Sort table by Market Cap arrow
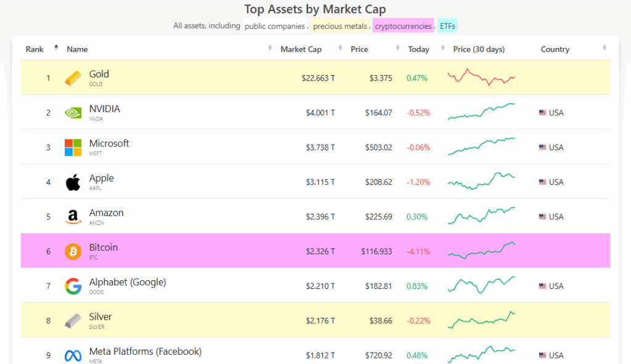631x364 pixels. (x=340, y=47)
